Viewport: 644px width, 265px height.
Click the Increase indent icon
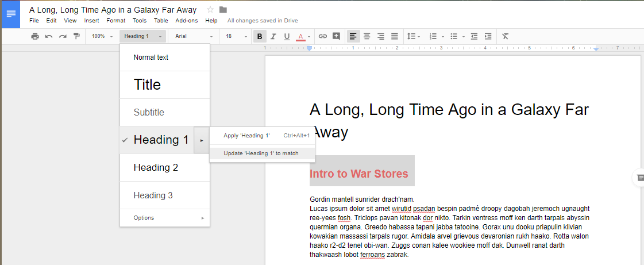(x=488, y=36)
